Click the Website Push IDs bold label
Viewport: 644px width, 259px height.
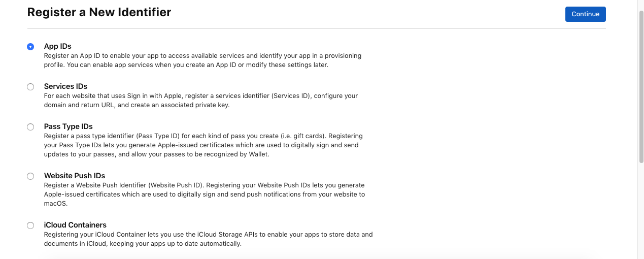75,176
